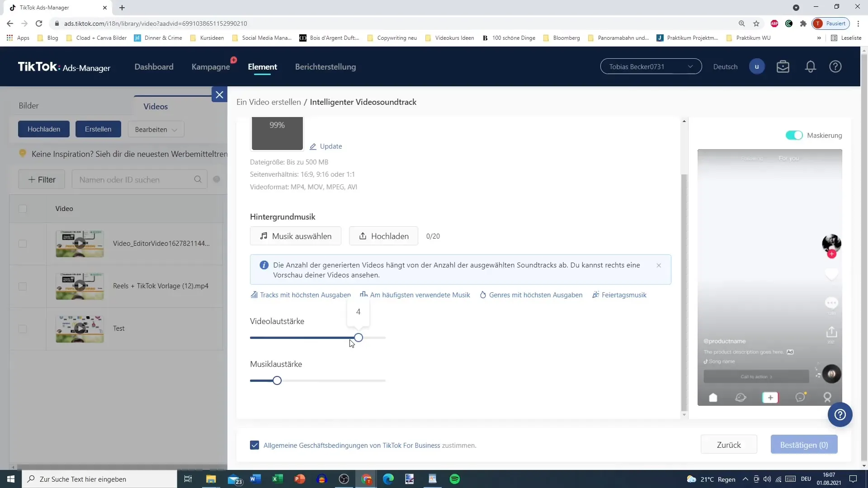Open the briefcase icon in header
Screen dimensions: 868x488
tap(783, 66)
